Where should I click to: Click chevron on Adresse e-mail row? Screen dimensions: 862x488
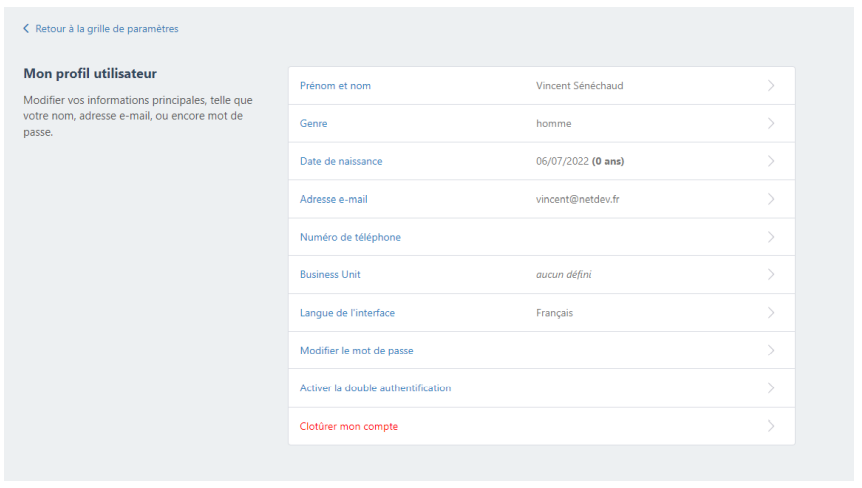pyautogui.click(x=771, y=199)
